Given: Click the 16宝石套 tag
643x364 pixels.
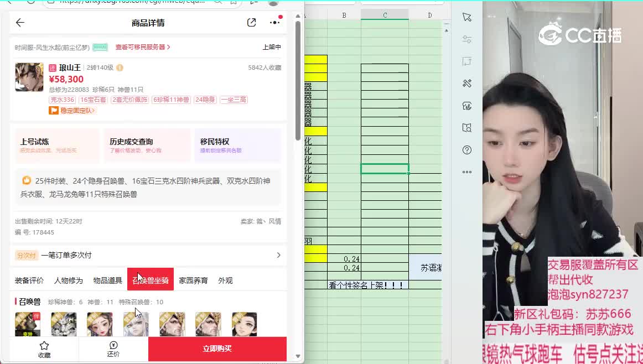Looking at the screenshot, I should pos(93,100).
